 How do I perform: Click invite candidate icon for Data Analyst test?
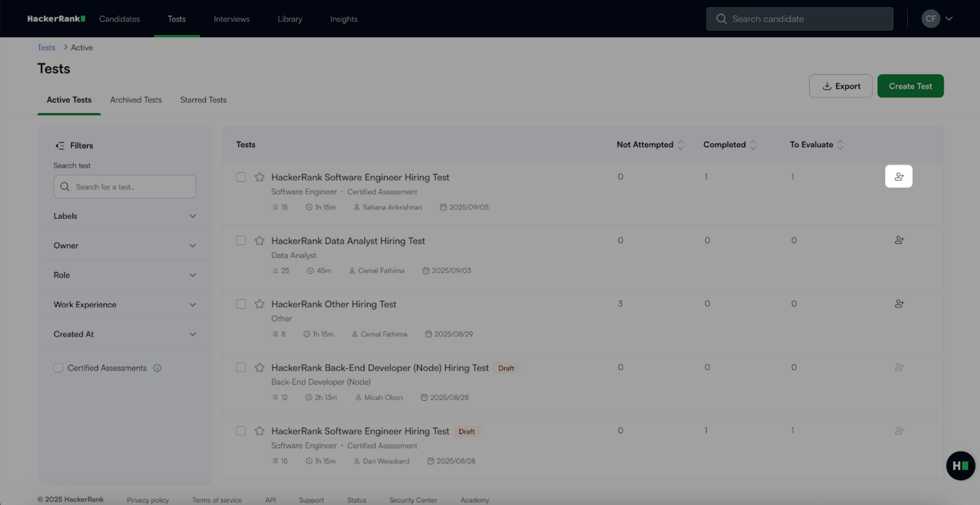point(899,240)
